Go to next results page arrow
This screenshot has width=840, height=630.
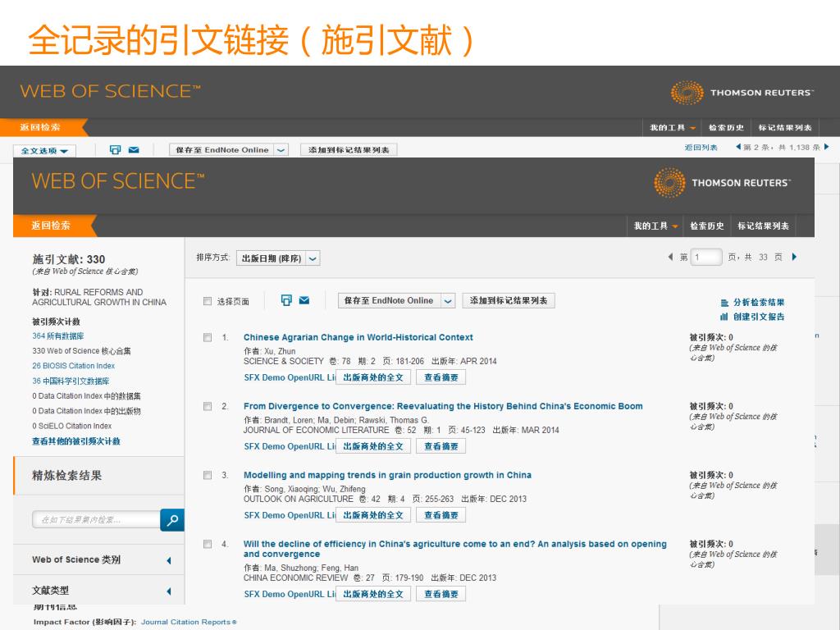tap(794, 257)
